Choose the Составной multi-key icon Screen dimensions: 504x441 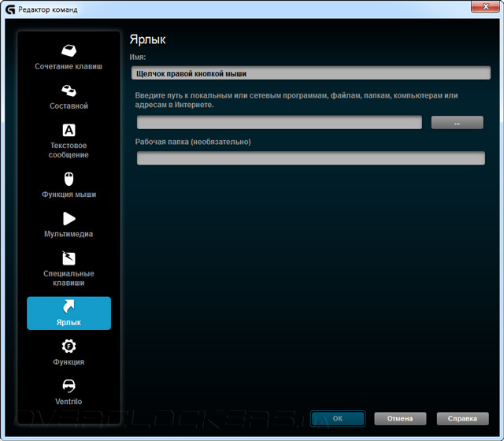tap(69, 91)
